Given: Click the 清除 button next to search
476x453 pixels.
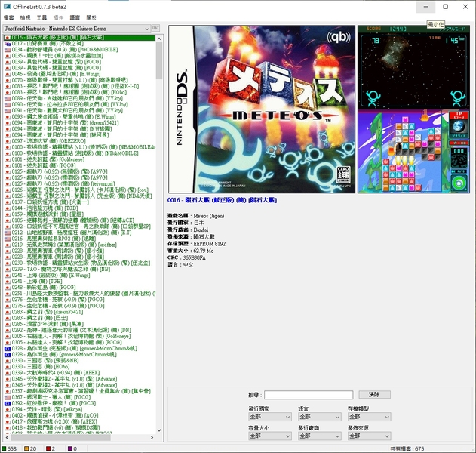Looking at the screenshot, I should click(374, 395).
